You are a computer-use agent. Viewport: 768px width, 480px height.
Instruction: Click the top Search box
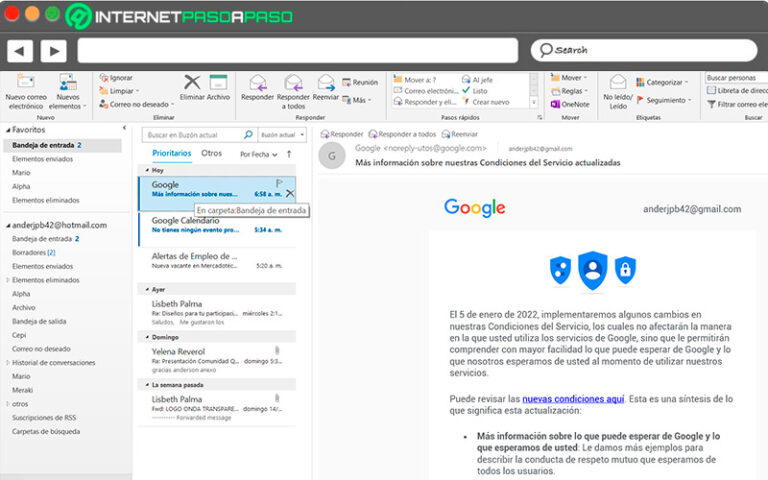[644, 50]
